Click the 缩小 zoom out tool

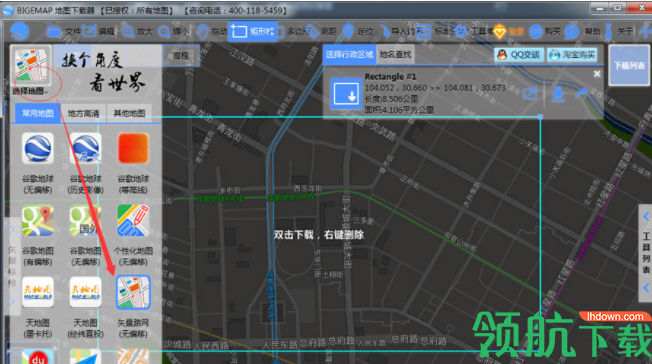(173, 31)
